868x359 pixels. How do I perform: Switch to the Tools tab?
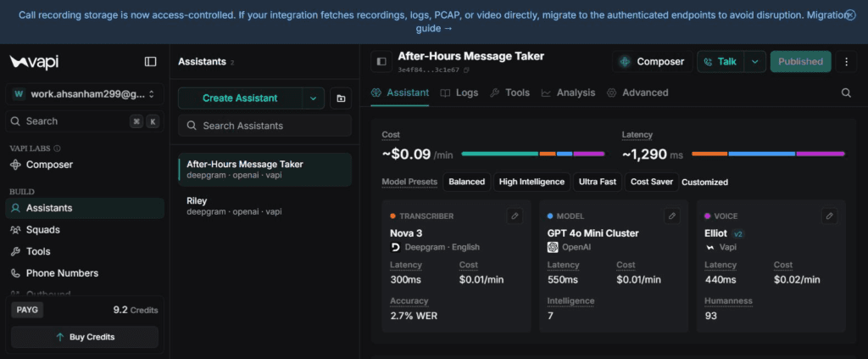click(509, 93)
